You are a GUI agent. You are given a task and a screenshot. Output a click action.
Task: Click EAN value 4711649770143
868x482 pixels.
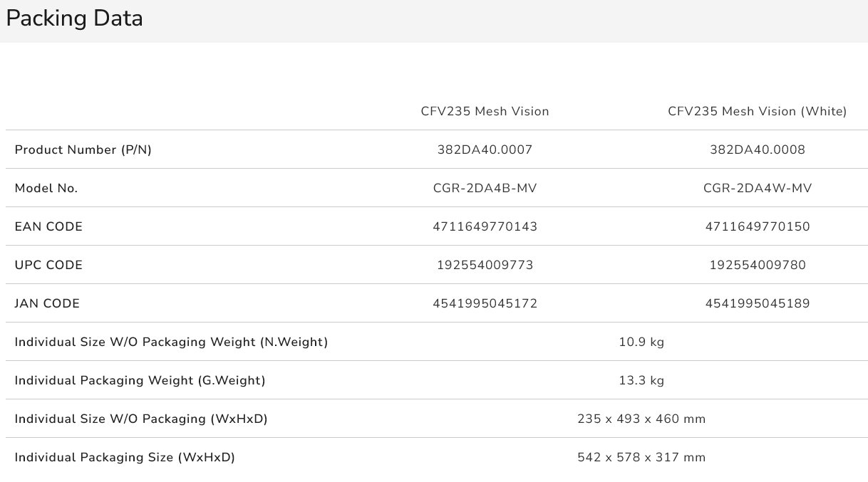click(485, 226)
